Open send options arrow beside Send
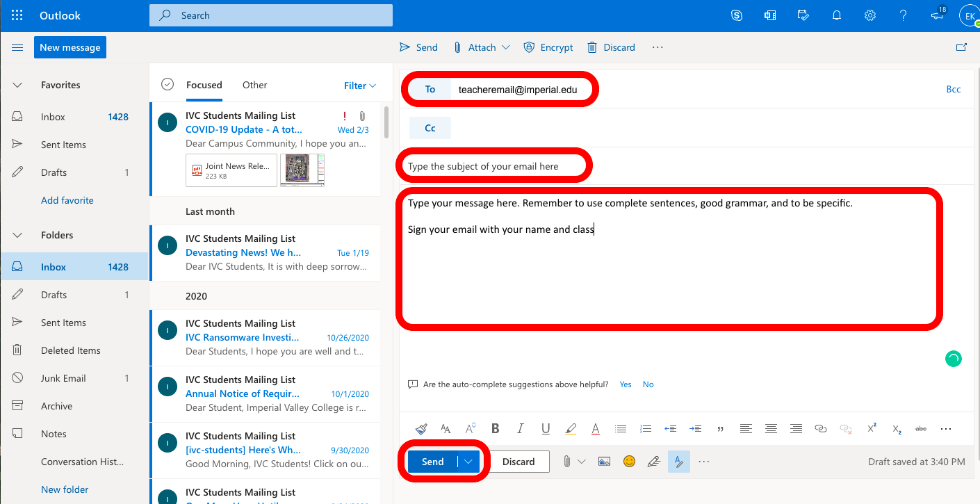 coord(468,462)
